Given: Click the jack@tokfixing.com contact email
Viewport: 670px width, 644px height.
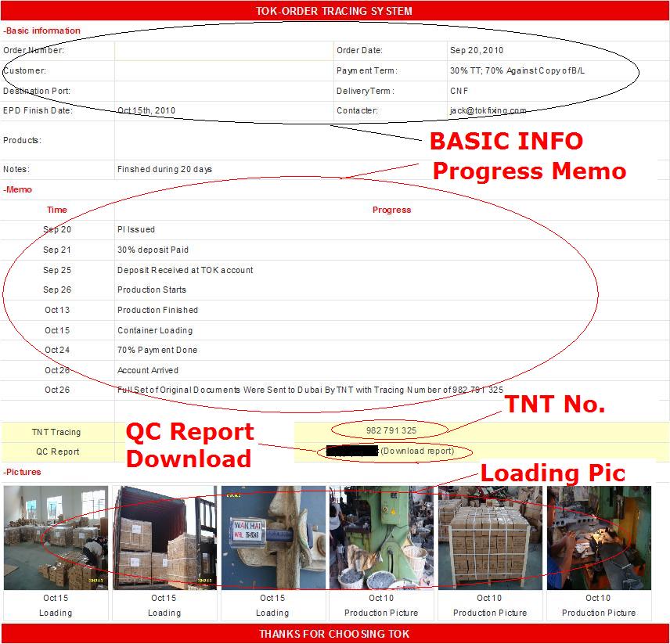Looking at the screenshot, I should pyautogui.click(x=488, y=111).
